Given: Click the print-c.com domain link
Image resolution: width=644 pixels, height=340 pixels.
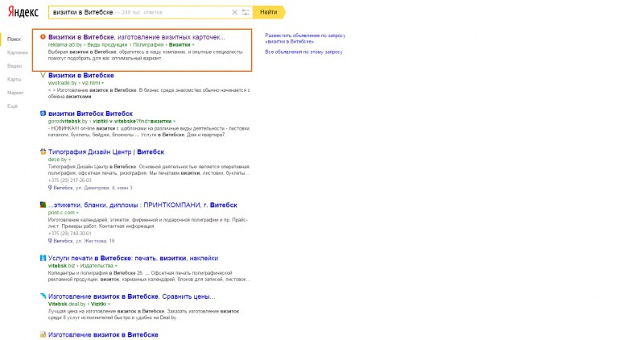Looking at the screenshot, I should 61,213.
